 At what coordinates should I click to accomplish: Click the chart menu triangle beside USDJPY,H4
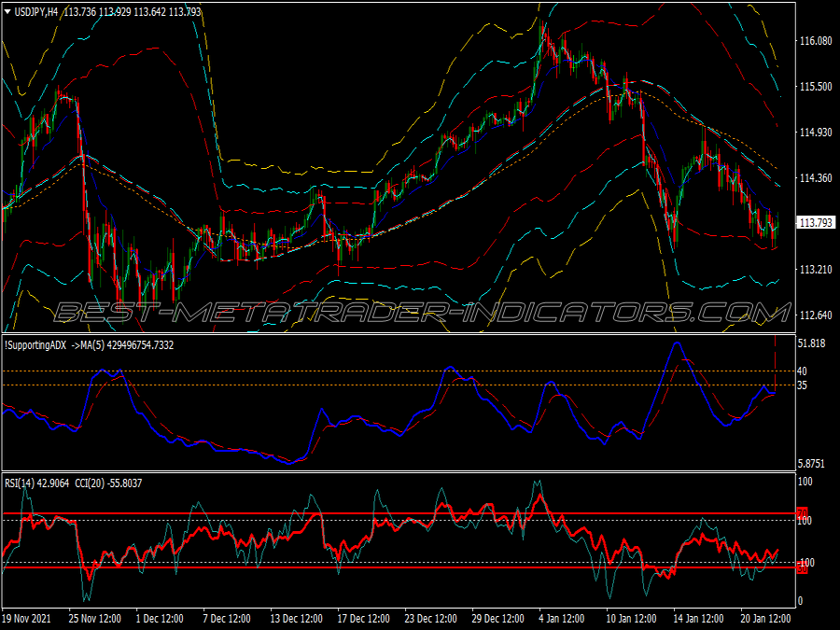pos(7,12)
